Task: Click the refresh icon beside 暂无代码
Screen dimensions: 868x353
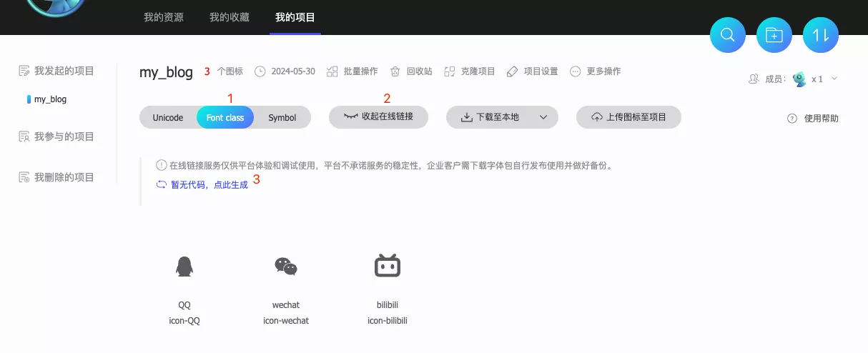Action: pos(161,184)
